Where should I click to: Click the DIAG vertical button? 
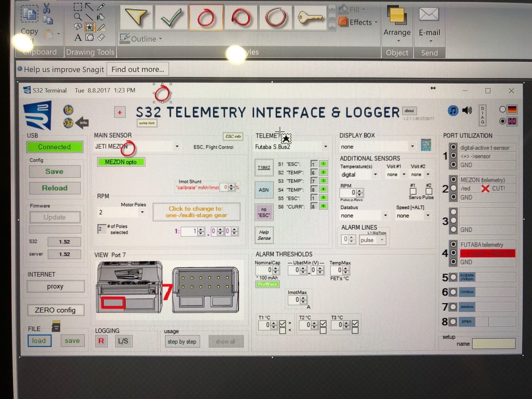tap(482, 115)
